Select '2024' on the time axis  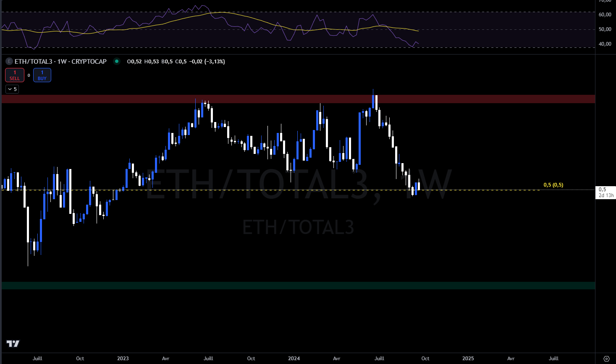tap(294, 359)
